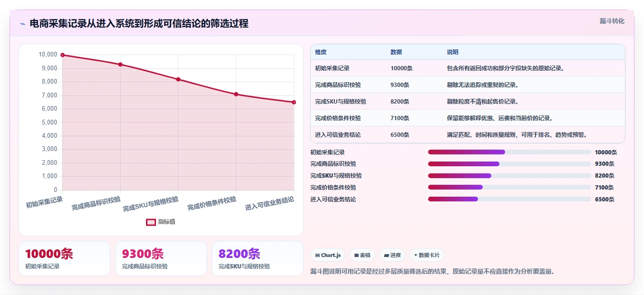Click the 数据卡片 tag
The width and height of the screenshot is (644, 295).
pyautogui.click(x=427, y=255)
